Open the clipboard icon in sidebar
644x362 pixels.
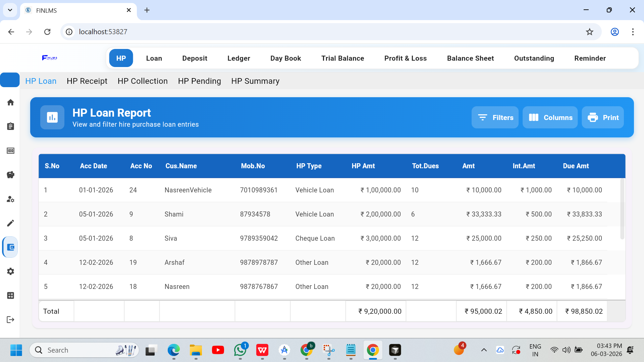coord(10,126)
